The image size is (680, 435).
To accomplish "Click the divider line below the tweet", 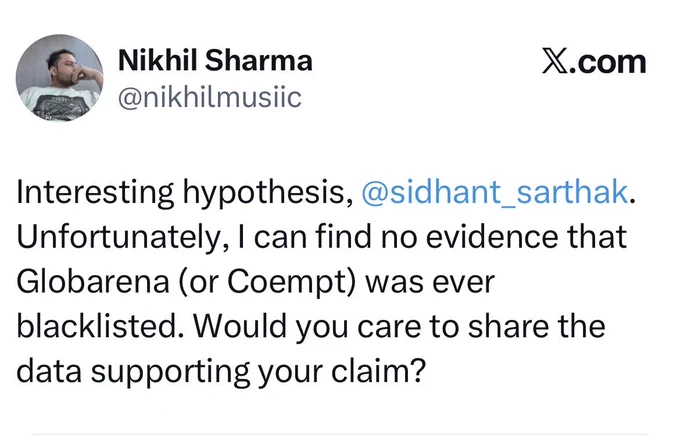I will 340,433.
